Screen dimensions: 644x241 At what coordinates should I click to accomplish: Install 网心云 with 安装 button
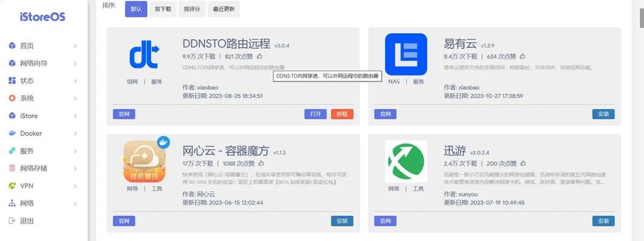point(342,221)
